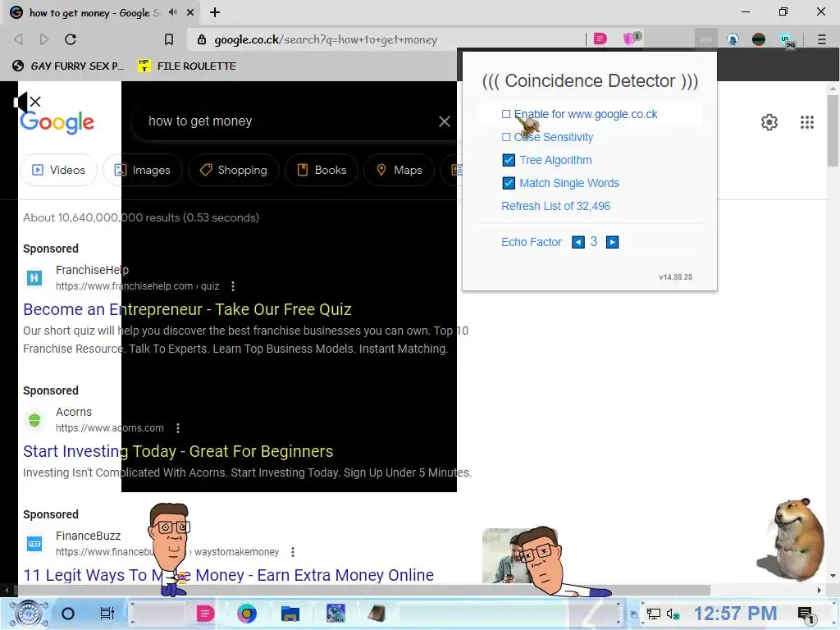
Task: Go back using the back arrow
Action: 18,39
